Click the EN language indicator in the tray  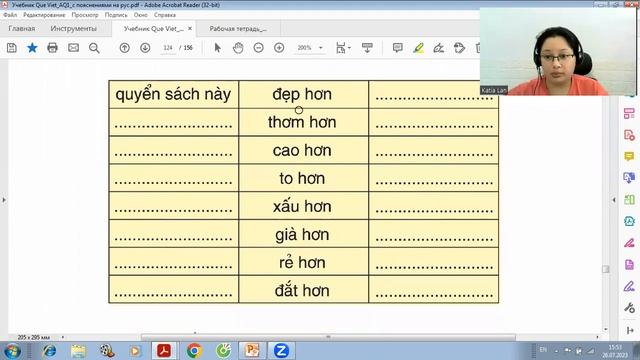[x=543, y=350]
